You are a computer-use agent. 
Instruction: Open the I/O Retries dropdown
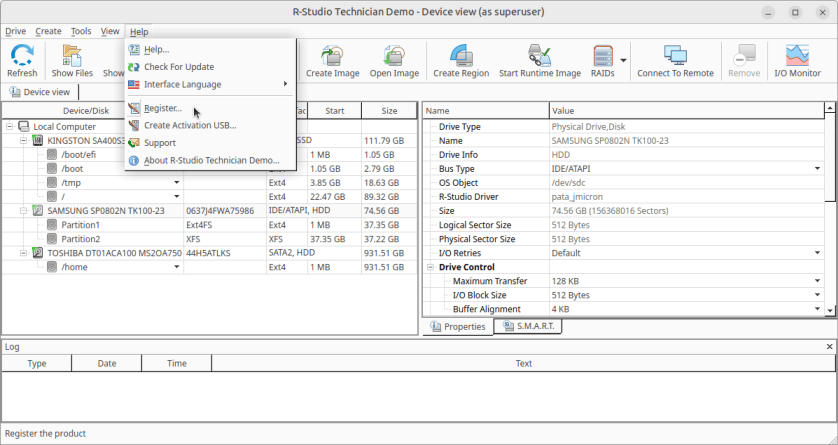818,253
